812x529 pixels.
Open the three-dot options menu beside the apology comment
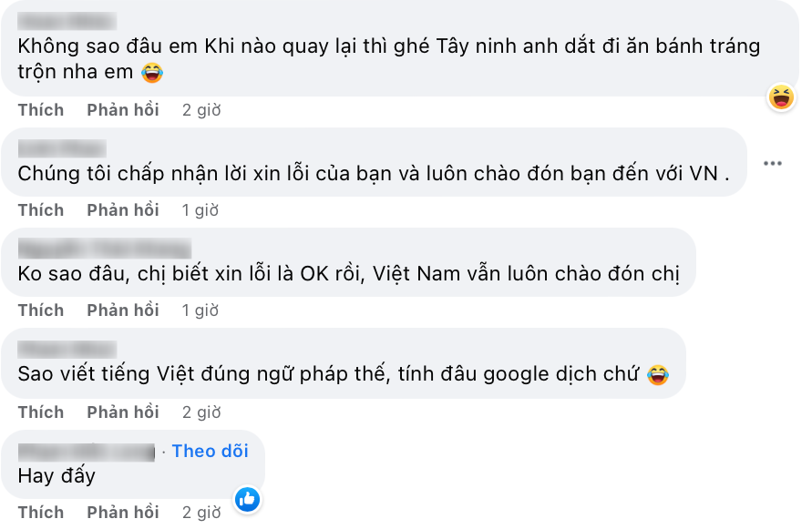pos(773,164)
